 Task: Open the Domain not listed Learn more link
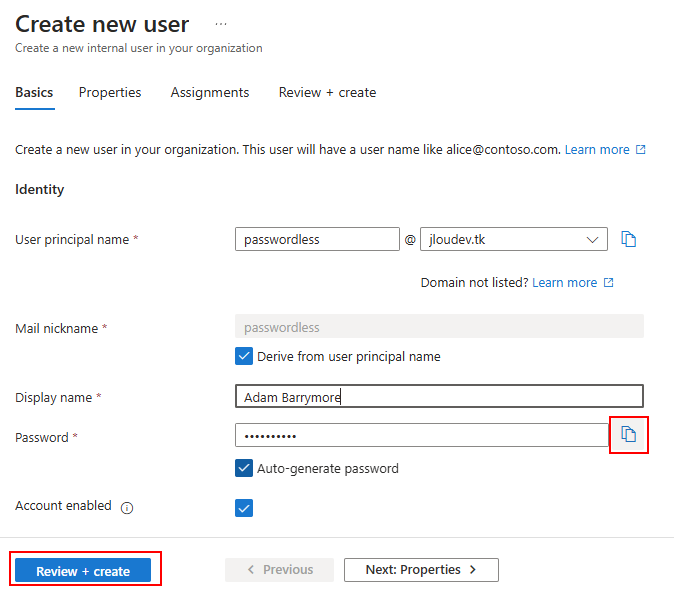[564, 282]
